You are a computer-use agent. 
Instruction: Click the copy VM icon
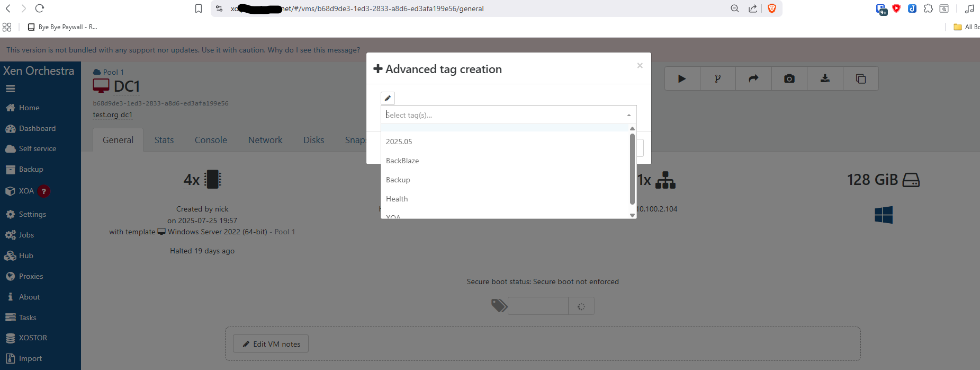[x=861, y=78]
